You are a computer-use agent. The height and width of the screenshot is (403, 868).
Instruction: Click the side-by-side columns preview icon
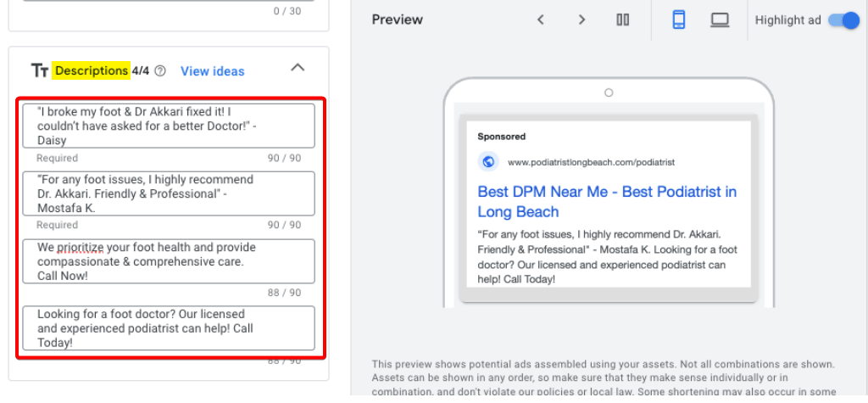click(623, 20)
